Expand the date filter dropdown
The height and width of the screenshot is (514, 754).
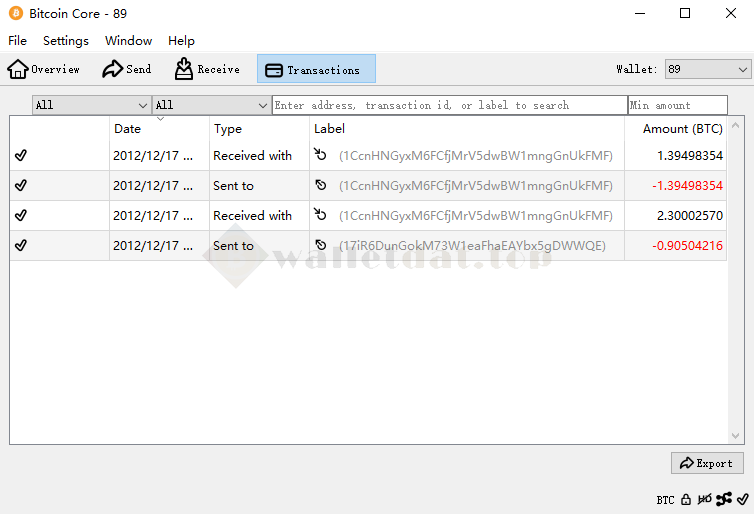[91, 105]
